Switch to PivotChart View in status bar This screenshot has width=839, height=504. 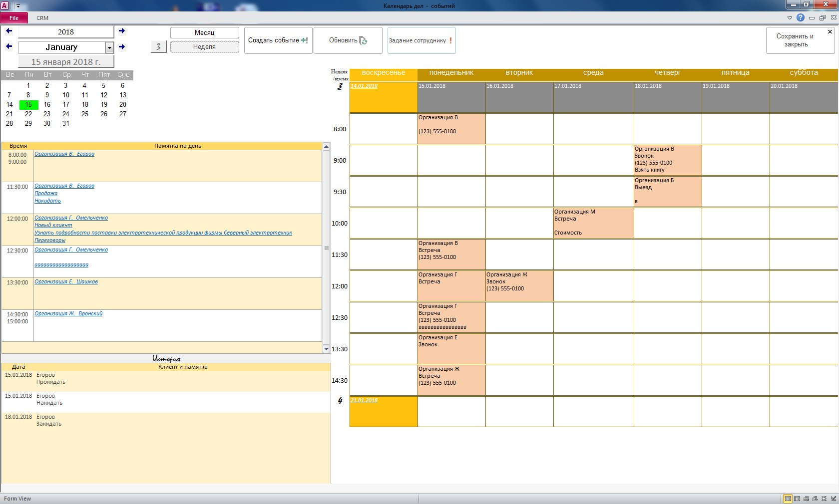point(815,499)
